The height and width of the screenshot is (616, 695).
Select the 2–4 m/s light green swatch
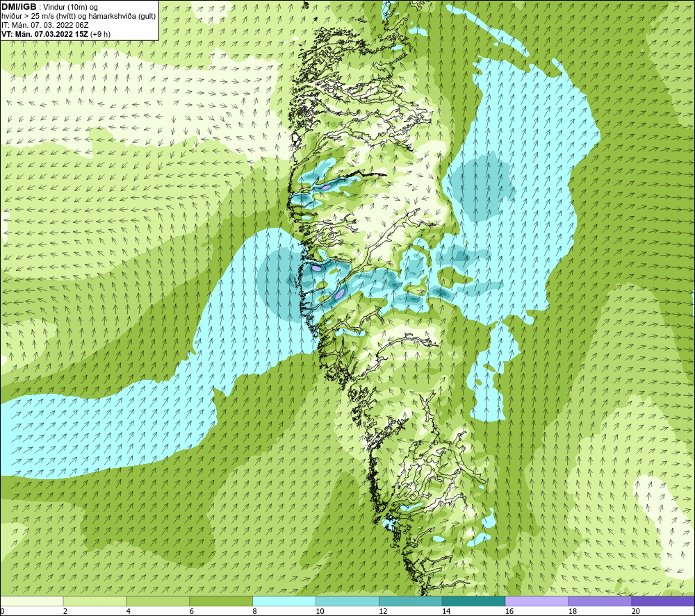(95, 601)
